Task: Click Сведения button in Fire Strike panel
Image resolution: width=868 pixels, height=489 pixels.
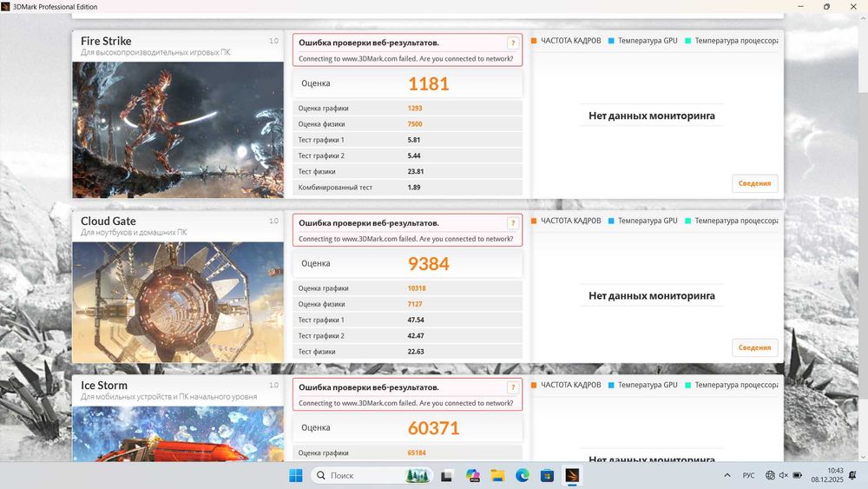Action: [x=754, y=183]
